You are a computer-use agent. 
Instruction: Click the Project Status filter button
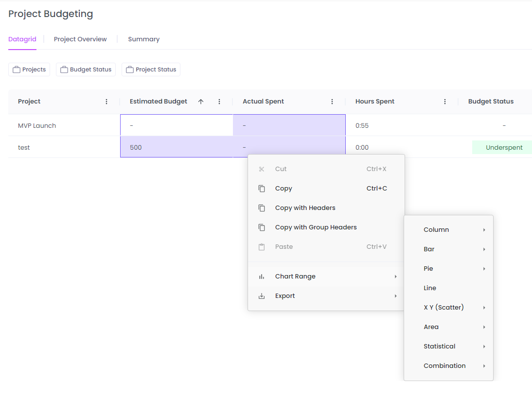[151, 69]
